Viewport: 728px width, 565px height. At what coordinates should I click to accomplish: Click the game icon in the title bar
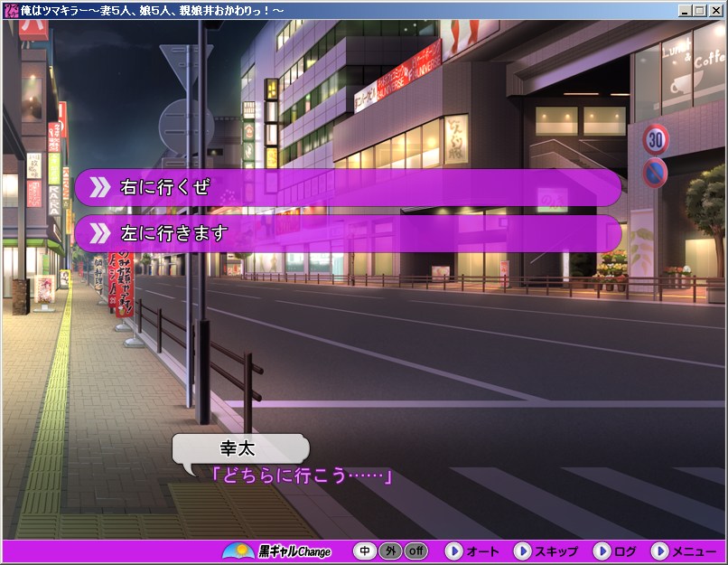[x=11, y=10]
